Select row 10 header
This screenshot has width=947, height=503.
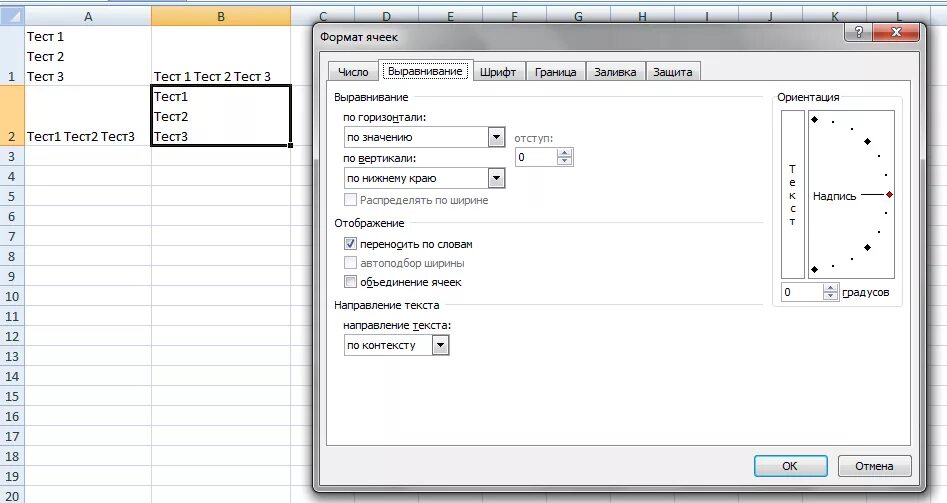[x=12, y=296]
